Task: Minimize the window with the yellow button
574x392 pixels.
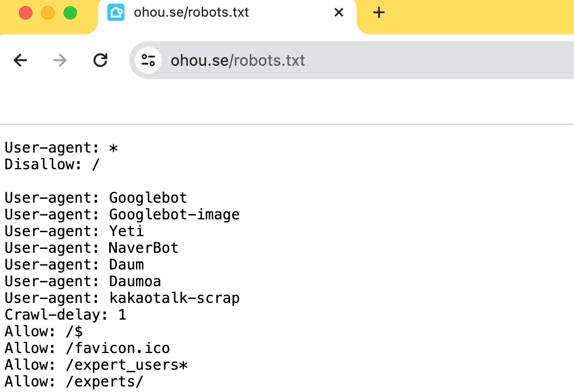Action: (x=48, y=13)
